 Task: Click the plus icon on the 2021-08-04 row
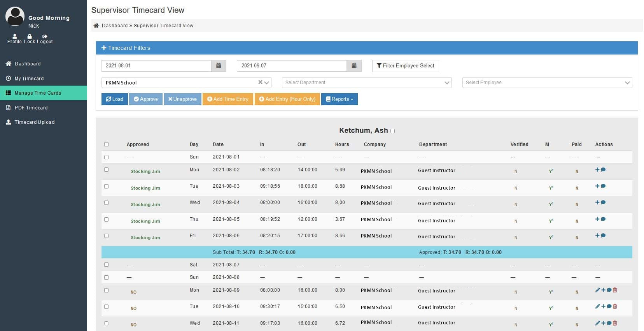(597, 202)
